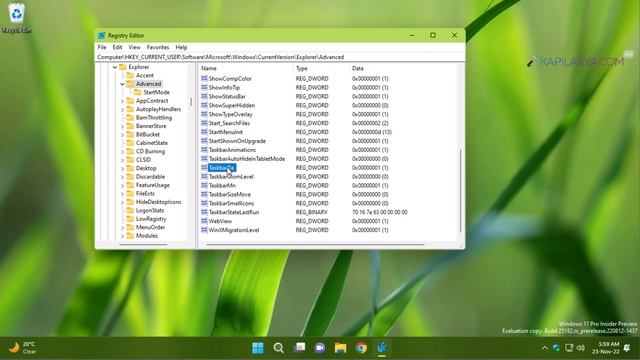This screenshot has height=360, width=640.
Task: Click the Modules folder icon
Action: (x=130, y=236)
